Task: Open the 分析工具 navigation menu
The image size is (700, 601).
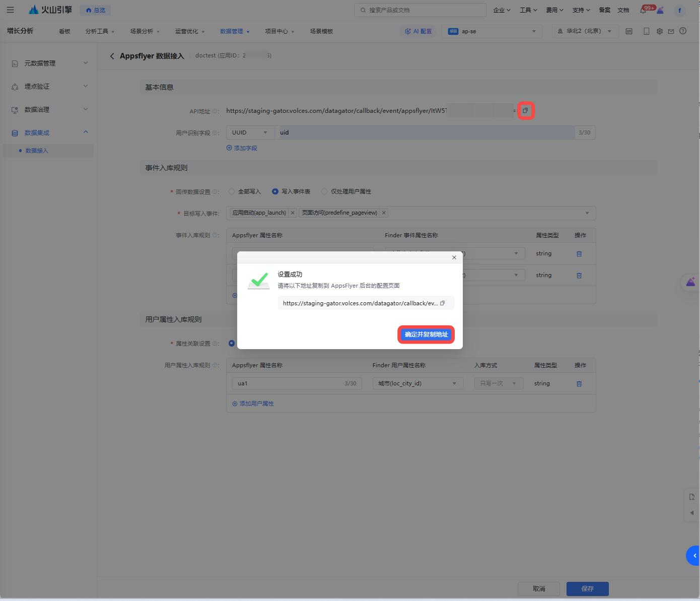Action: coord(100,31)
